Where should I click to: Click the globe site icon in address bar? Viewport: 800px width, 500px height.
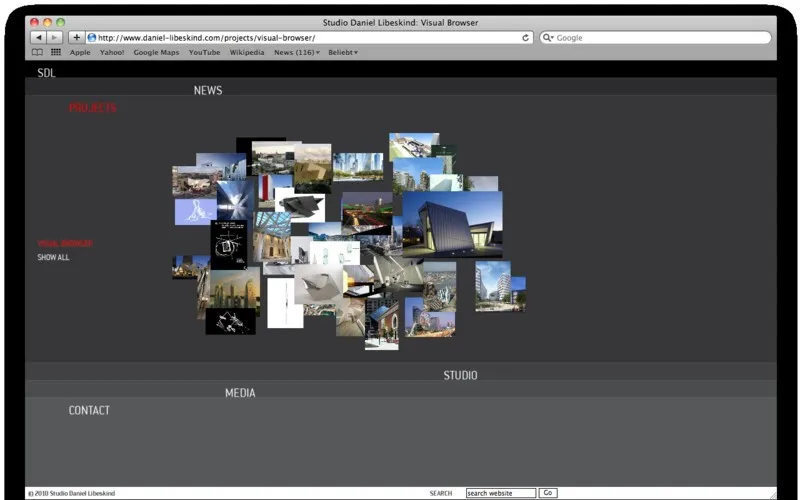(x=92, y=37)
